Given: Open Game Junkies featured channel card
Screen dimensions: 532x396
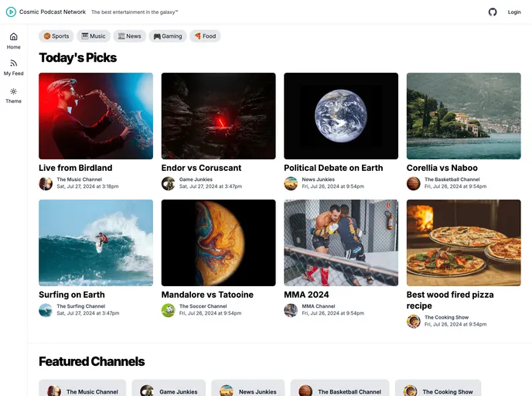Looking at the screenshot, I should tap(169, 388).
